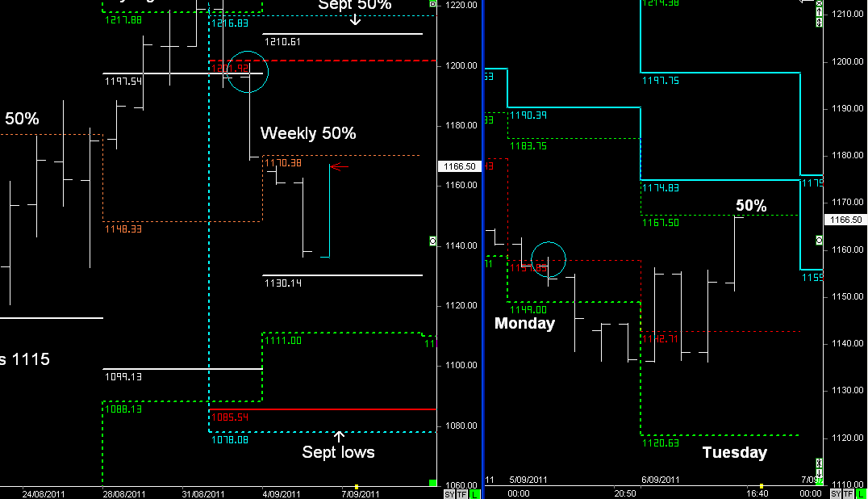Screen dimensions: 868x499
Task: Click the 6/09/2011 date on right axis
Action: coord(661,480)
